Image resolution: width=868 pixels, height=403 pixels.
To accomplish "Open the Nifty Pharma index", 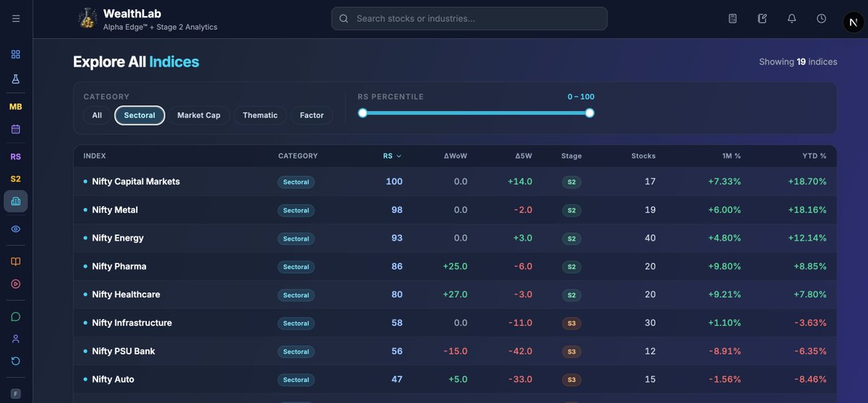I will 119,266.
